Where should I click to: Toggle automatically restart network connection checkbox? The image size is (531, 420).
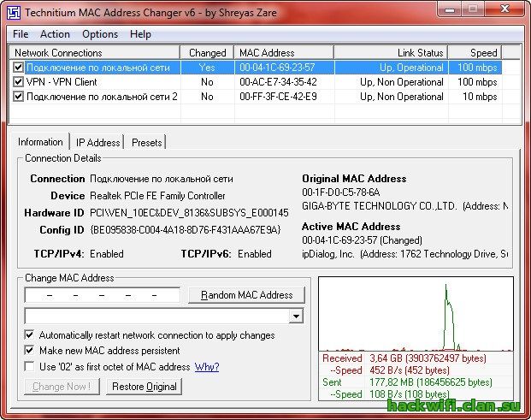[29, 335]
